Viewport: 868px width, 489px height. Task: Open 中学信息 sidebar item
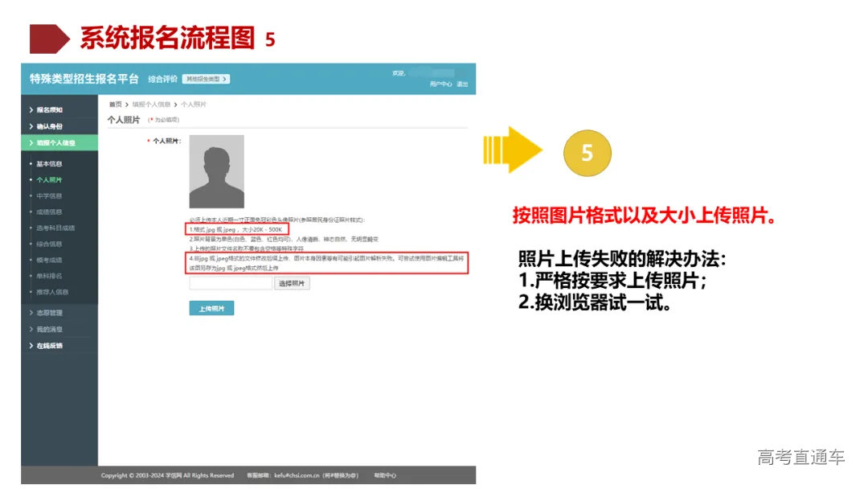pyautogui.click(x=49, y=195)
